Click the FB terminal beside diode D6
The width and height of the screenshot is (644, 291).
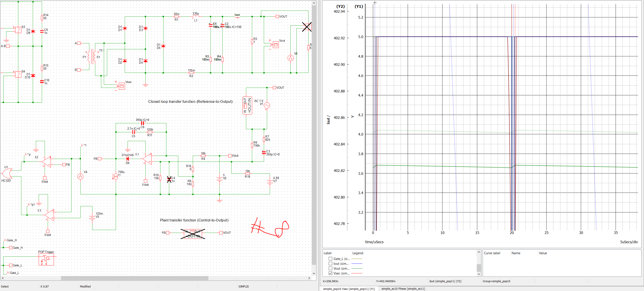click(x=99, y=159)
